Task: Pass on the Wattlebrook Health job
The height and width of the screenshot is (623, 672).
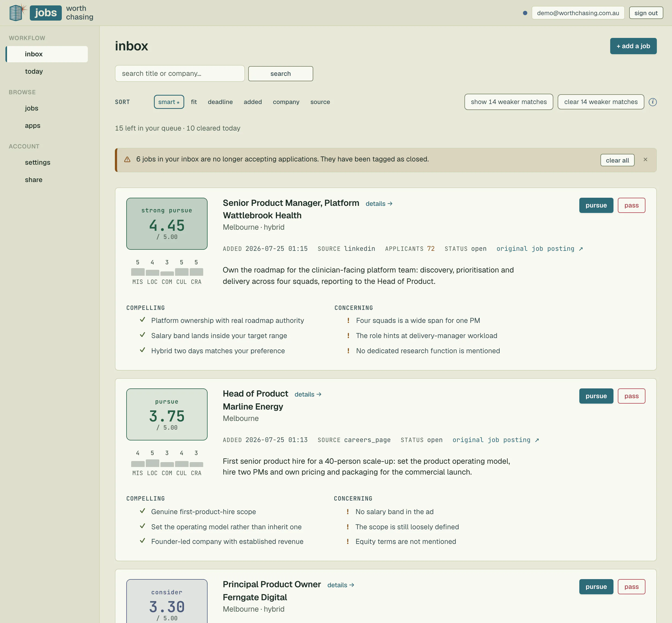Action: coord(631,205)
